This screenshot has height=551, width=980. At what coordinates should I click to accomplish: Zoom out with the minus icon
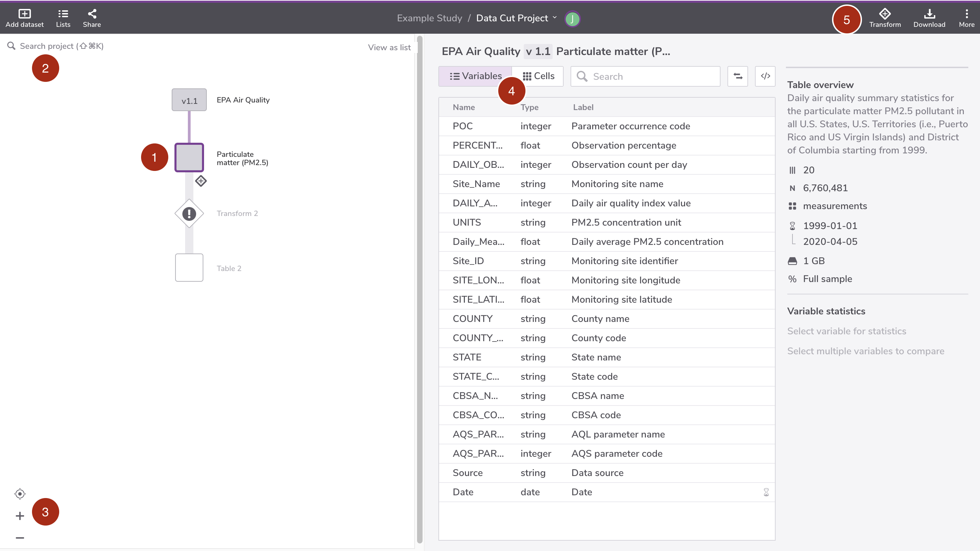[x=20, y=538]
